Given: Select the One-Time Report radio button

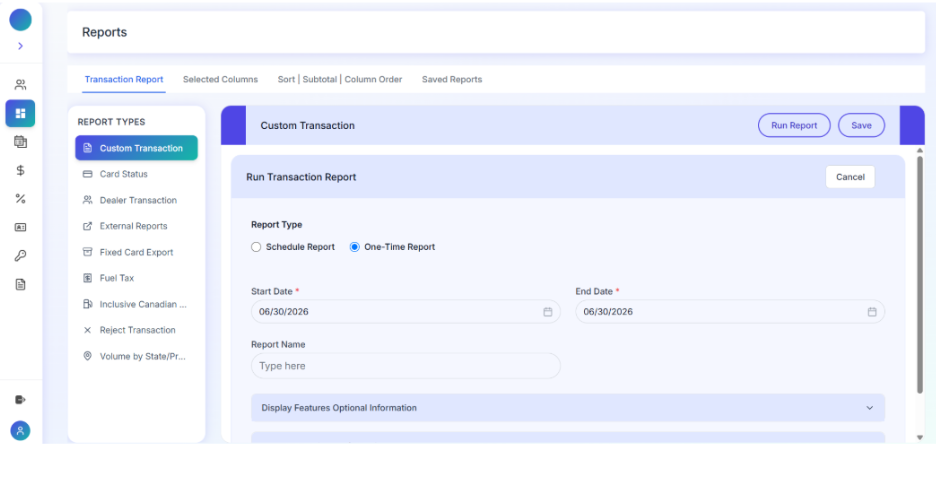Looking at the screenshot, I should point(355,247).
